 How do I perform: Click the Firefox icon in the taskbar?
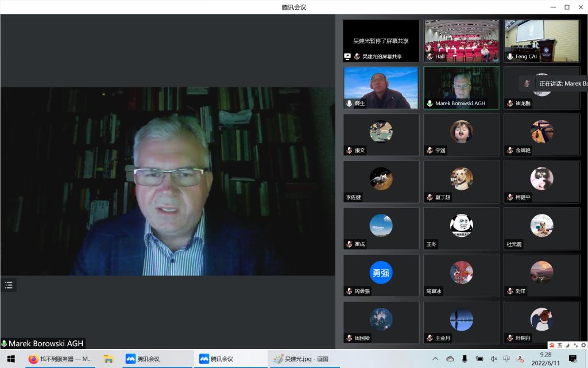[33, 359]
